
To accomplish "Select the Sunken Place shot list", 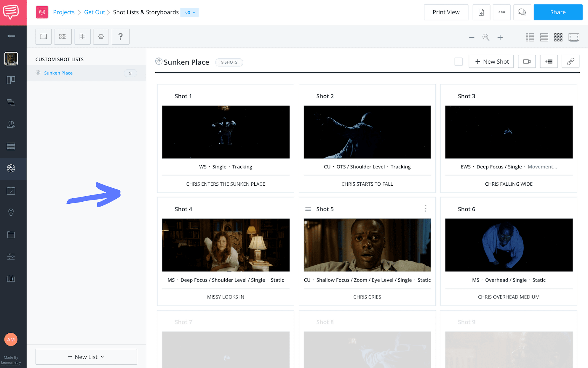I will pyautogui.click(x=86, y=73).
